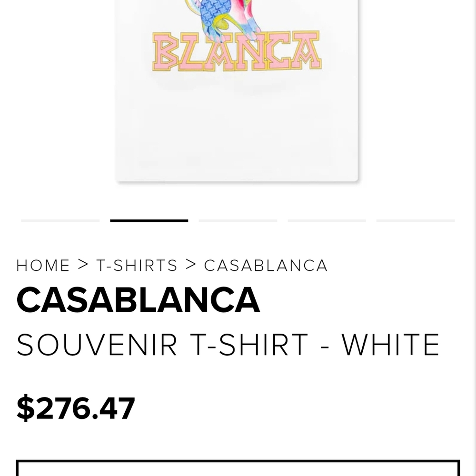The width and height of the screenshot is (476, 476).
Task: Open the CASABLANCA breadcrumb link
Action: click(x=265, y=265)
